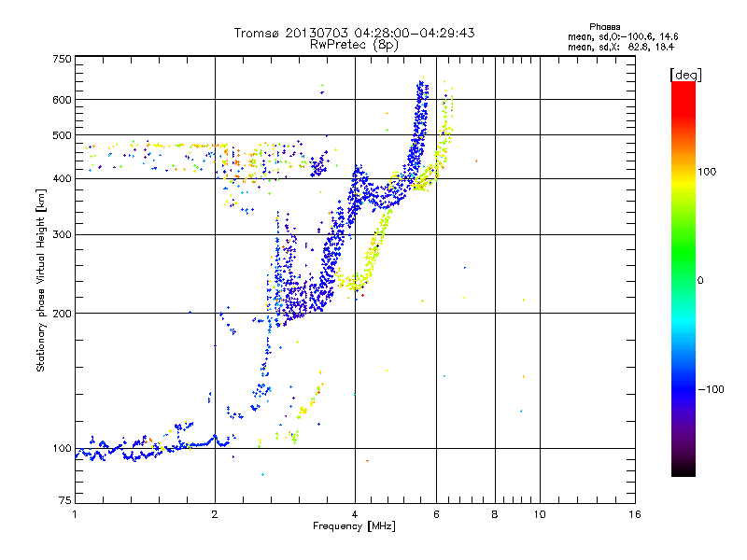Click the y-axis tick label '75'
This screenshot has width=747, height=560.
click(65, 500)
